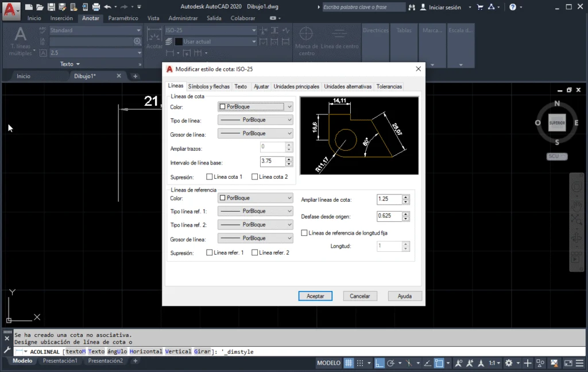Screen dimensions: 588x372
Task: Open the Paramétrico ribbon tab
Action: (x=123, y=18)
